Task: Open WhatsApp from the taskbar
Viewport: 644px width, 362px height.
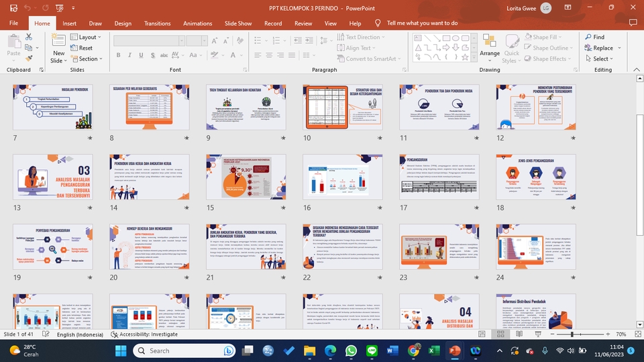Action: (x=351, y=351)
